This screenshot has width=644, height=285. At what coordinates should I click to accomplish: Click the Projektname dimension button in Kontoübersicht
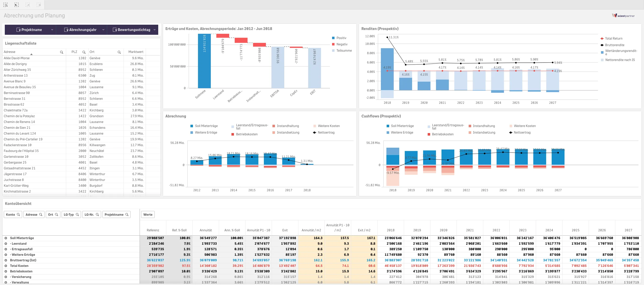(116, 214)
